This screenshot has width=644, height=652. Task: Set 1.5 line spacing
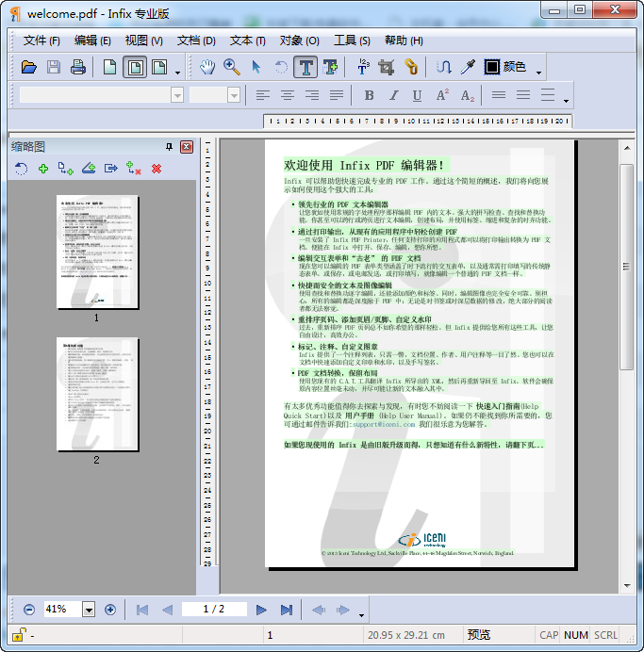tap(523, 95)
